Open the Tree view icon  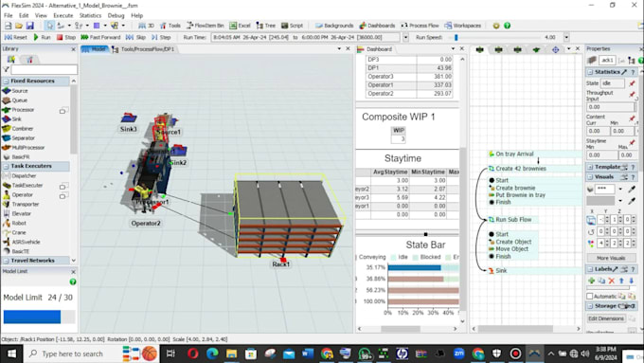click(x=266, y=26)
